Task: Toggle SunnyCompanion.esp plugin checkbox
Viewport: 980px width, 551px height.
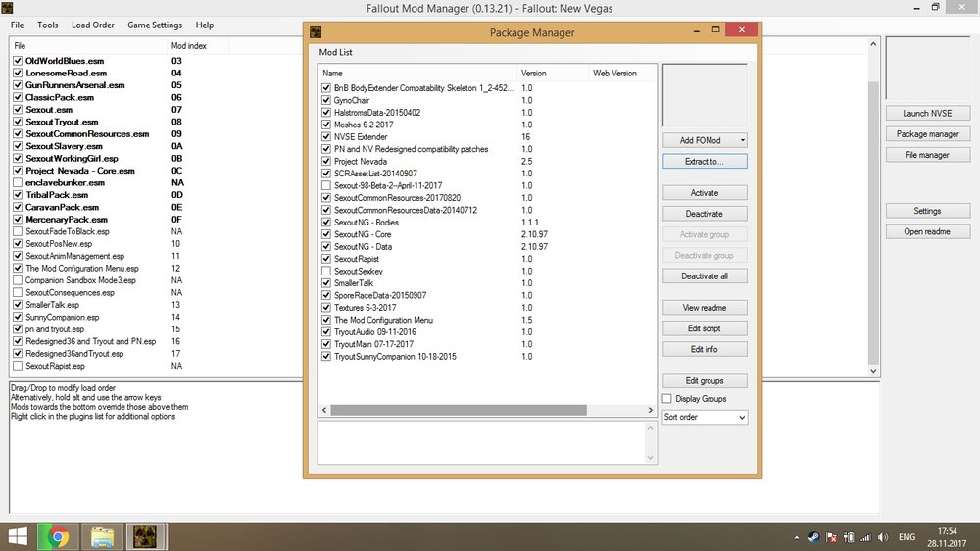Action: pos(18,317)
